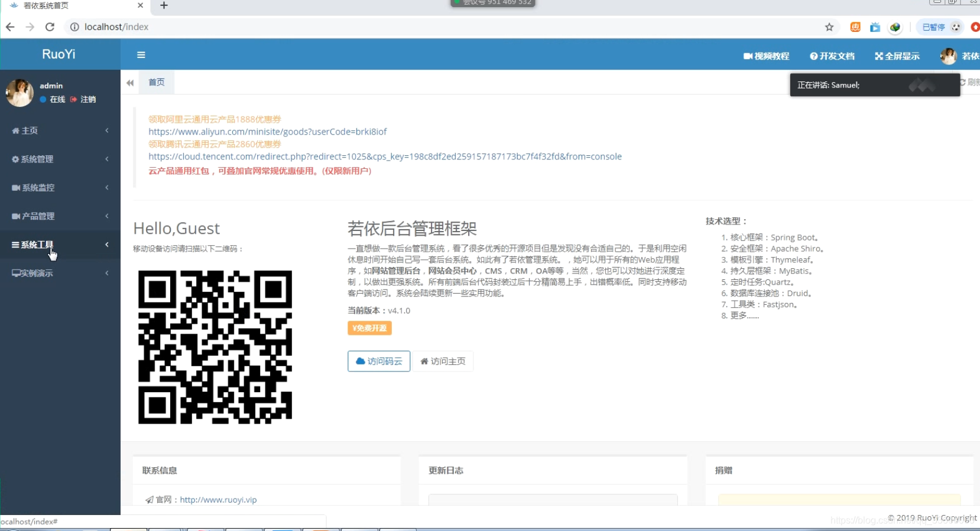Close the 若依系统首页 browser tab
Image resolution: width=980 pixels, height=531 pixels.
pos(140,5)
